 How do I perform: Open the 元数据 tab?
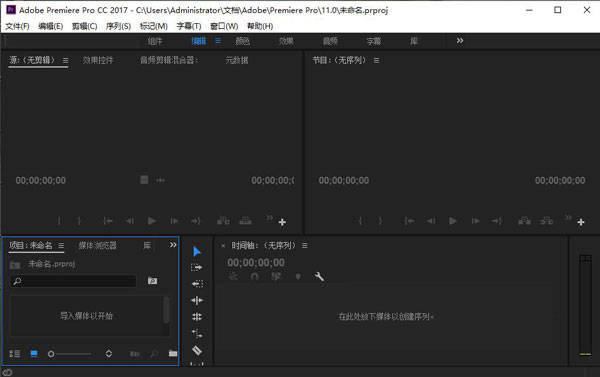point(237,60)
